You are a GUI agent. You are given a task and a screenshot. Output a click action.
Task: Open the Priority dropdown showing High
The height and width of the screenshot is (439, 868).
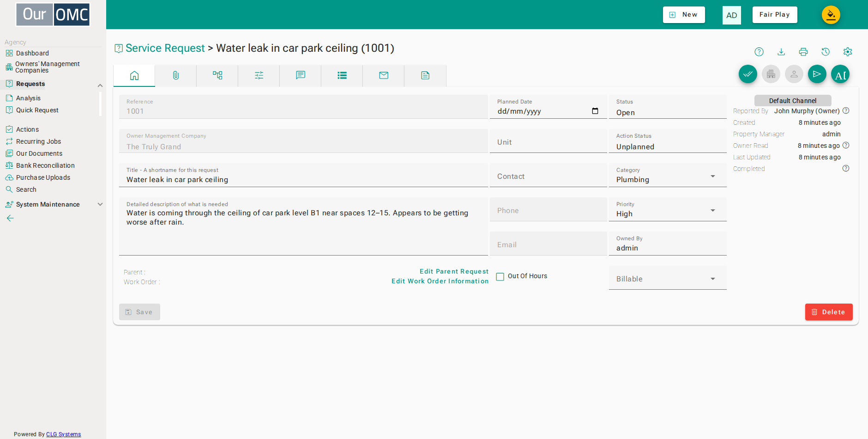coord(668,210)
